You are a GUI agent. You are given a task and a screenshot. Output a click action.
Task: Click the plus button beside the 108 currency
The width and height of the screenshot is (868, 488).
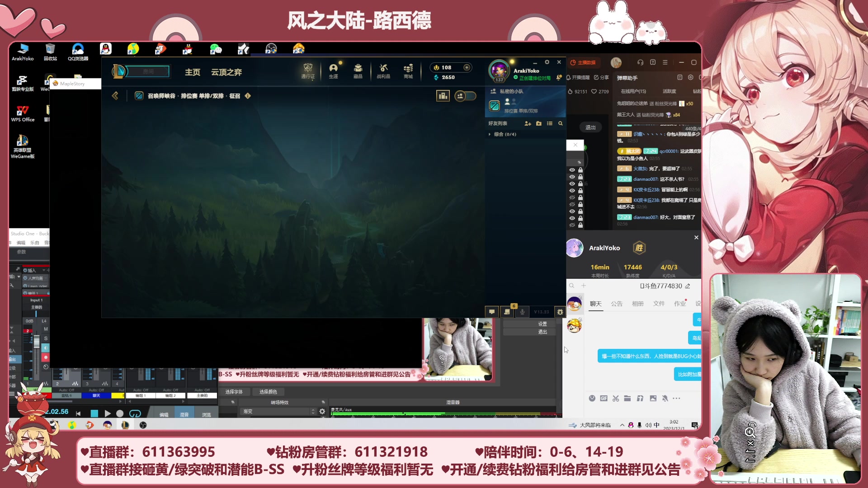(x=467, y=67)
